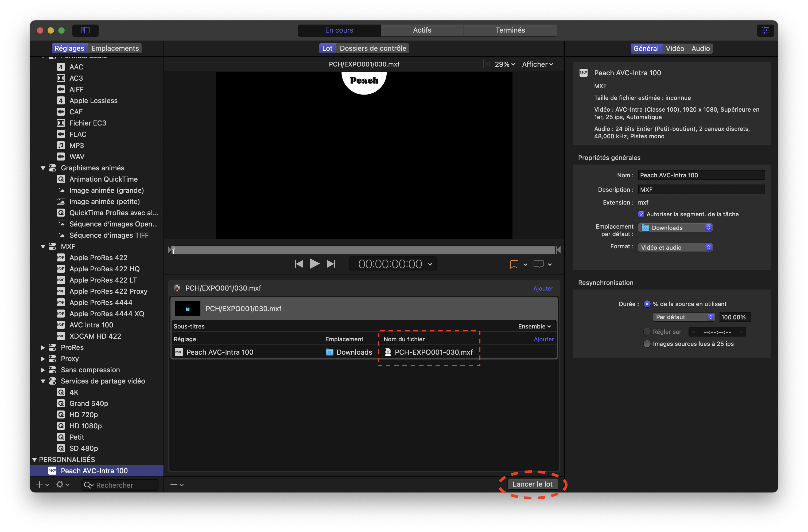Viewport: 808px width, 532px height.
Task: Toggle the inspector panel icon
Action: [765, 30]
